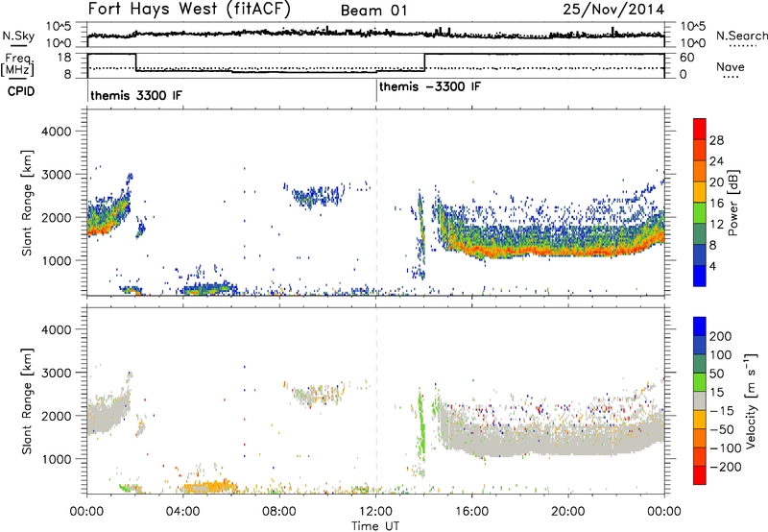Screen dimensions: 768x532
Task: Click the '28' tick on Power scale
Action: [x=716, y=140]
